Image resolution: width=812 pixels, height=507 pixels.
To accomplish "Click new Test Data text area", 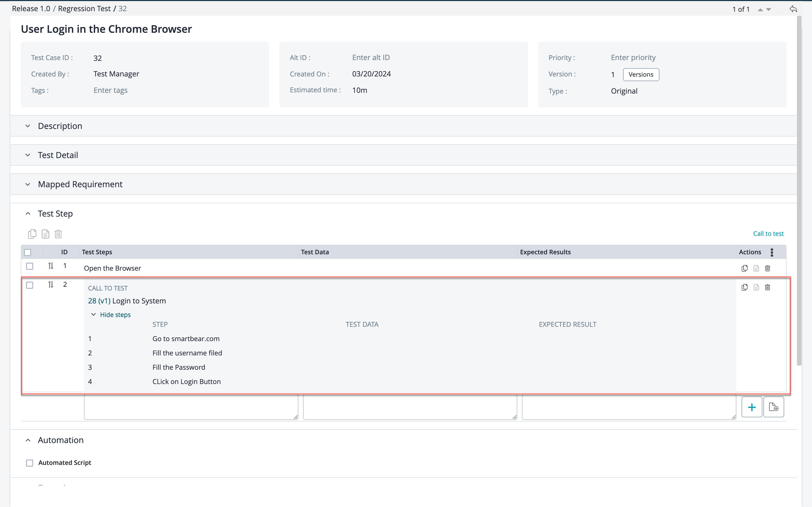I will coord(410,407).
